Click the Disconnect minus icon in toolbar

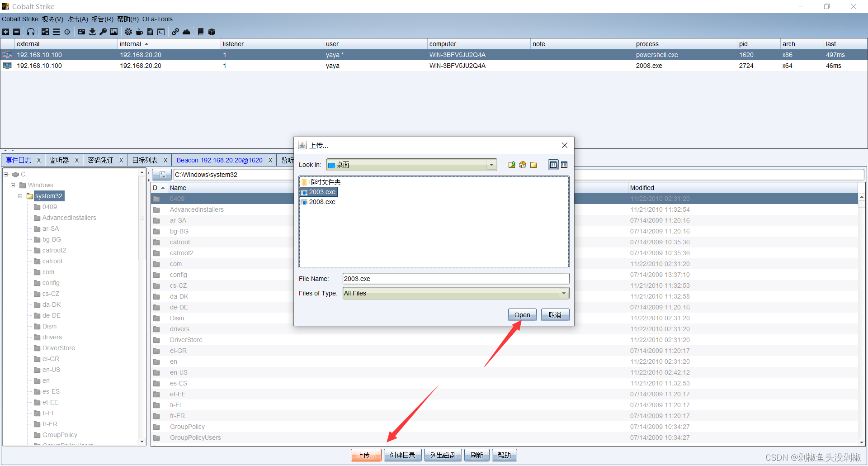pos(17,32)
